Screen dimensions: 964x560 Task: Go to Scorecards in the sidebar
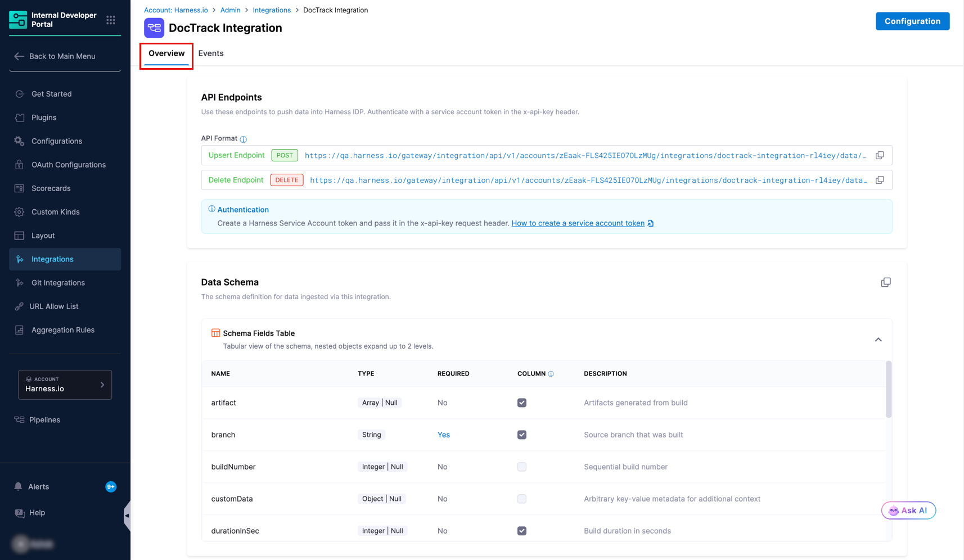pyautogui.click(x=51, y=188)
